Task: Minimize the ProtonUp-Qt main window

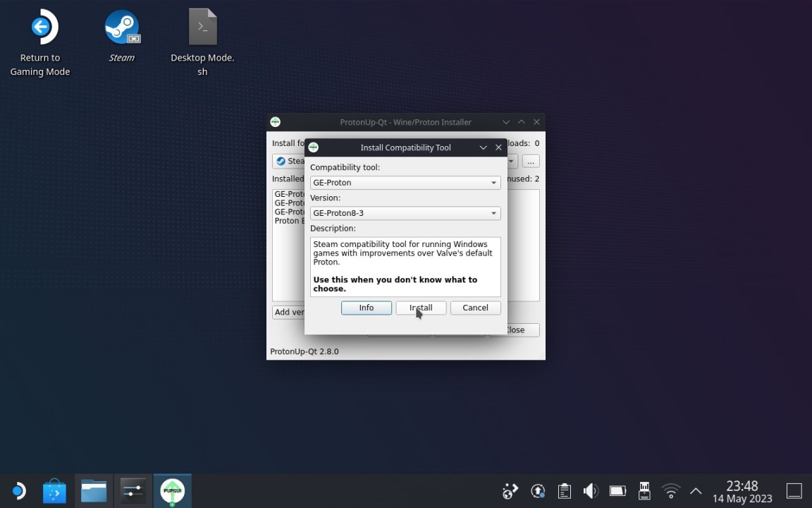Action: 506,122
